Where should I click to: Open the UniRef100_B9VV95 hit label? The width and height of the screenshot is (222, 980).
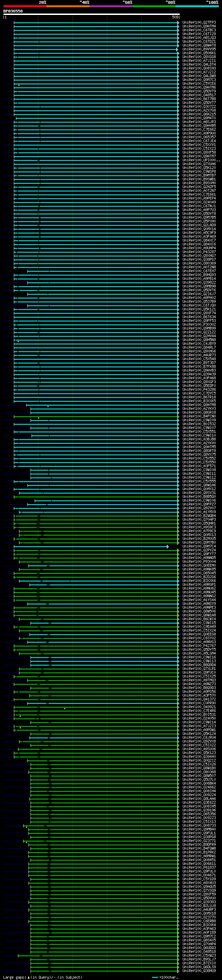point(199,49)
